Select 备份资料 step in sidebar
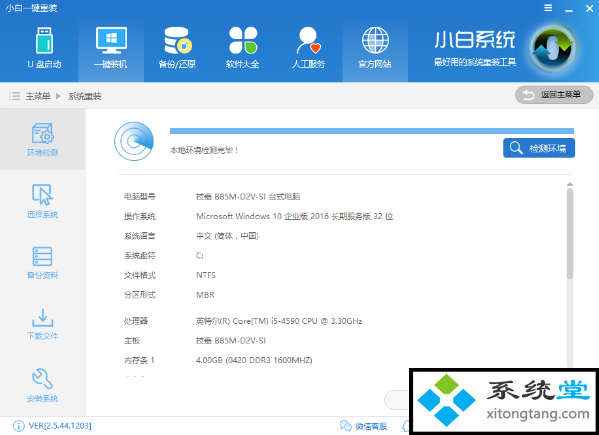 click(42, 263)
